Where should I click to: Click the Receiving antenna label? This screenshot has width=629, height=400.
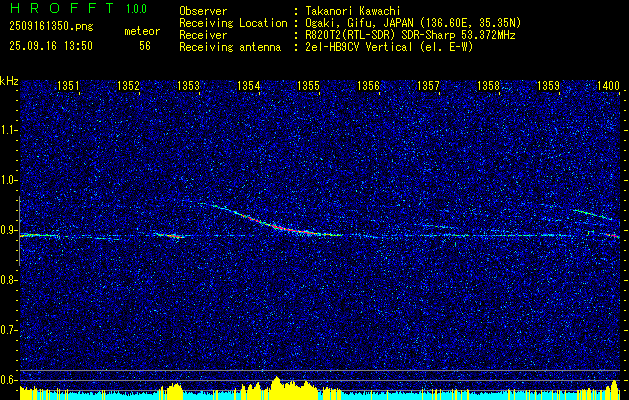[230, 47]
